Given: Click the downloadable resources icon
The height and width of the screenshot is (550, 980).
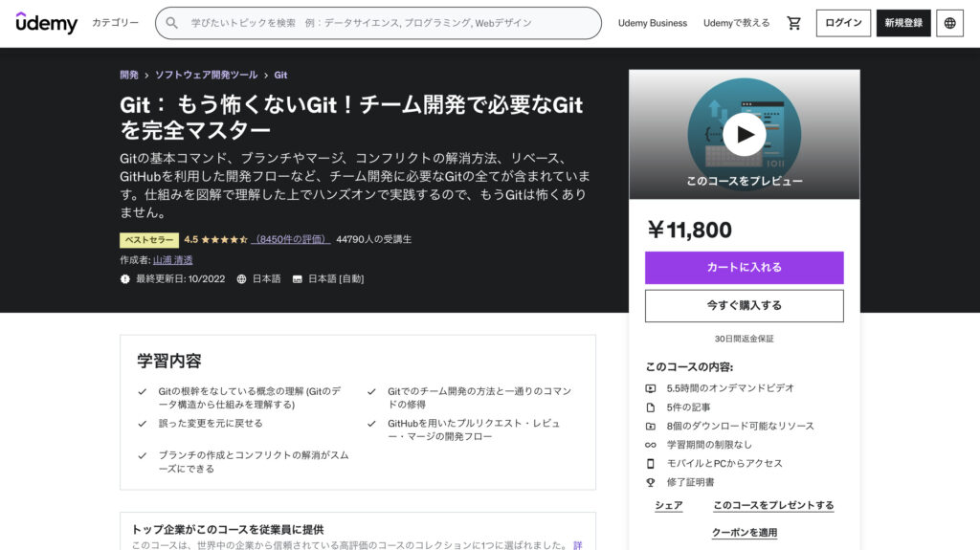Looking at the screenshot, I should coord(651,427).
